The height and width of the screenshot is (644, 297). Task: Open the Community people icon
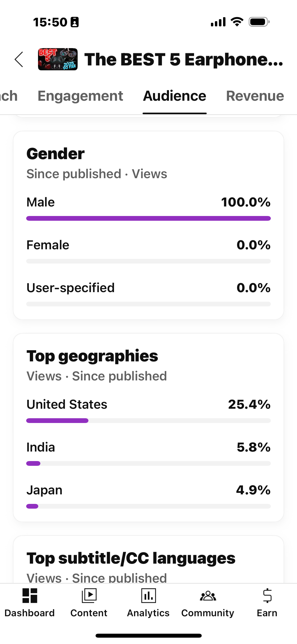tap(208, 596)
